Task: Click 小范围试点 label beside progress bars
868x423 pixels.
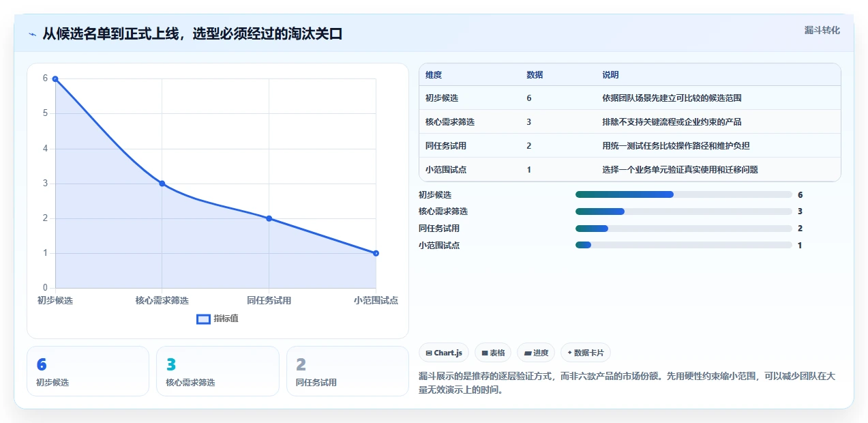Action: 439,246
